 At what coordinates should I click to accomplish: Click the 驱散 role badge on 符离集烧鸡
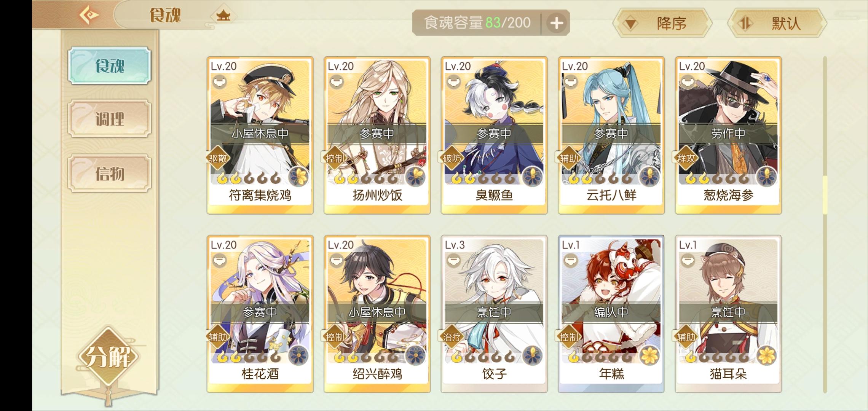point(218,158)
